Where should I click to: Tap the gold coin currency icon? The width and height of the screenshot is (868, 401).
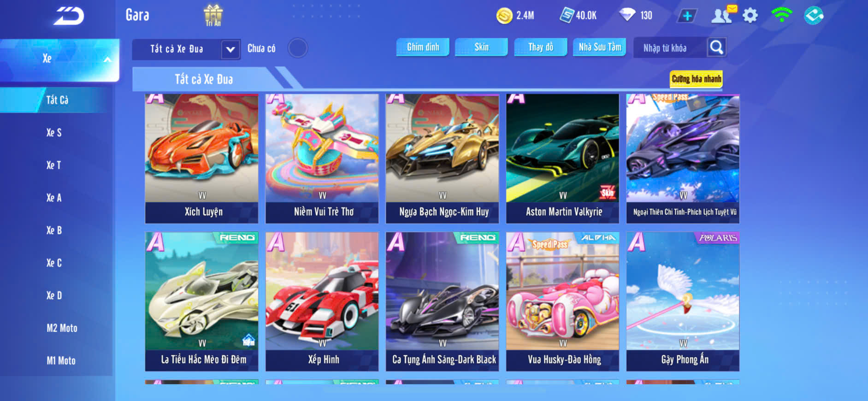coord(504,16)
